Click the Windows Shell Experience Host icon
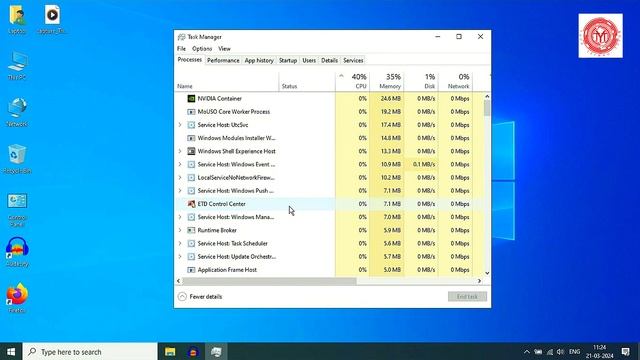 (x=191, y=151)
